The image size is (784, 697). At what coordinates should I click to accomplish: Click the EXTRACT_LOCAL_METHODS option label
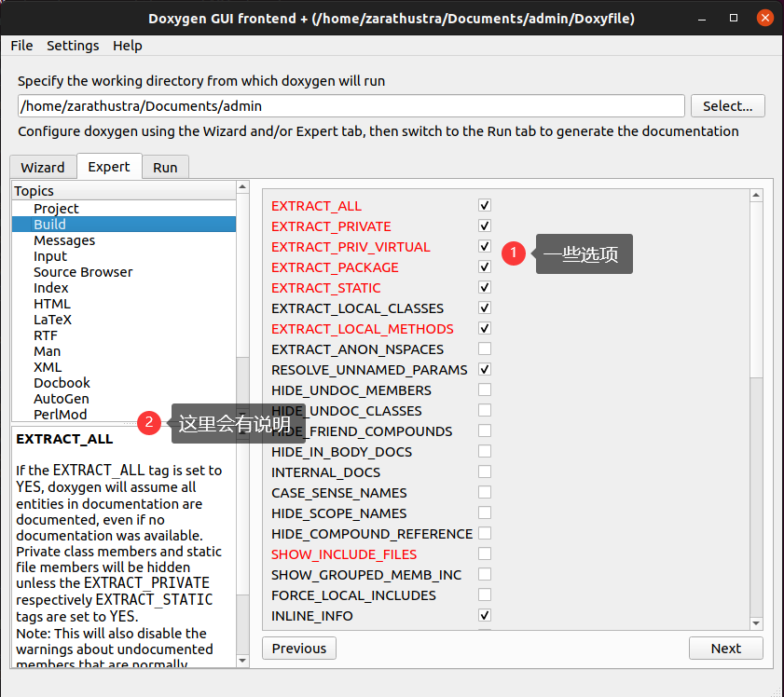click(x=362, y=329)
